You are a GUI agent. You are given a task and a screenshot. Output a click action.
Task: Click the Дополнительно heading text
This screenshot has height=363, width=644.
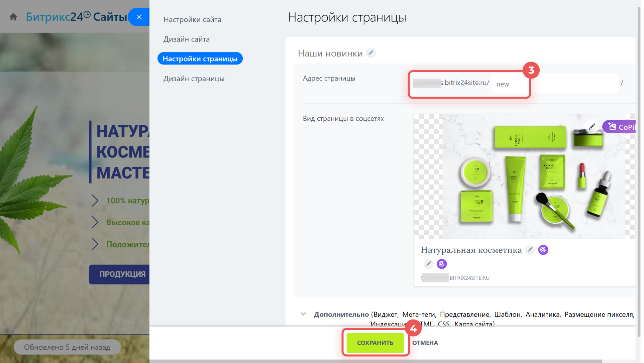(341, 314)
